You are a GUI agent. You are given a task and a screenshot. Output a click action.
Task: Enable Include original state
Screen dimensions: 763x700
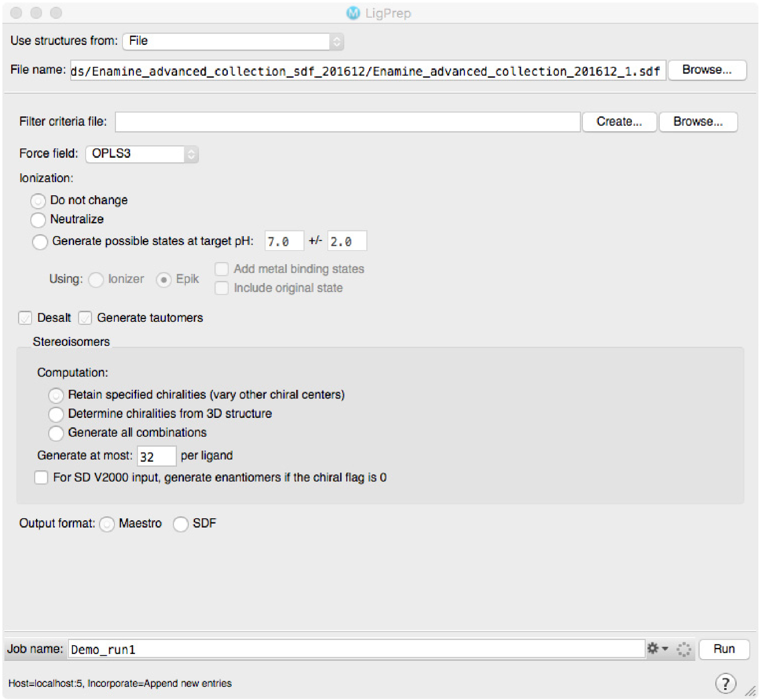tap(221, 288)
